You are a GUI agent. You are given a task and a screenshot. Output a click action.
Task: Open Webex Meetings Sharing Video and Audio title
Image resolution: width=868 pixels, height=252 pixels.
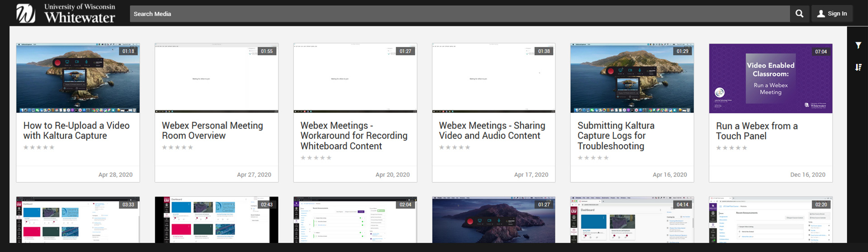[x=492, y=130]
